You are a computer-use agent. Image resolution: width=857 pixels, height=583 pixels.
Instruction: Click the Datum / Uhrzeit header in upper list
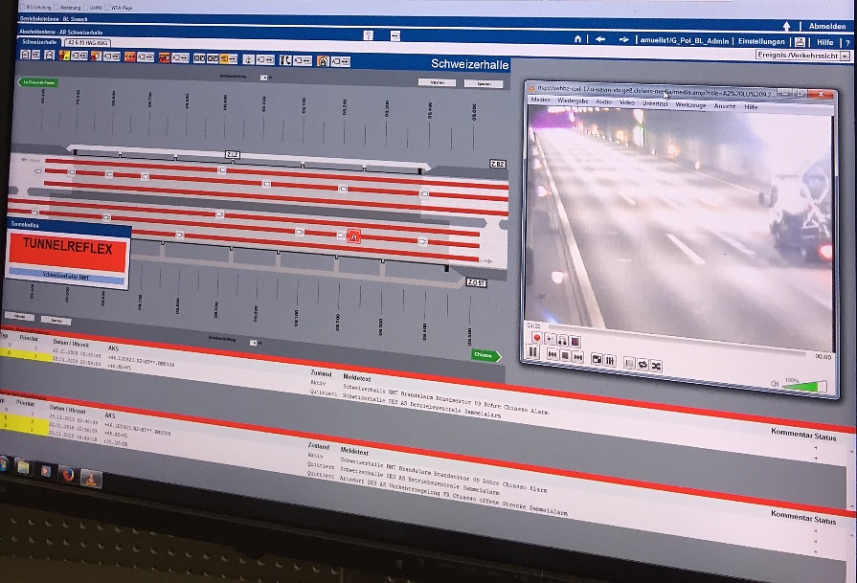point(69,344)
